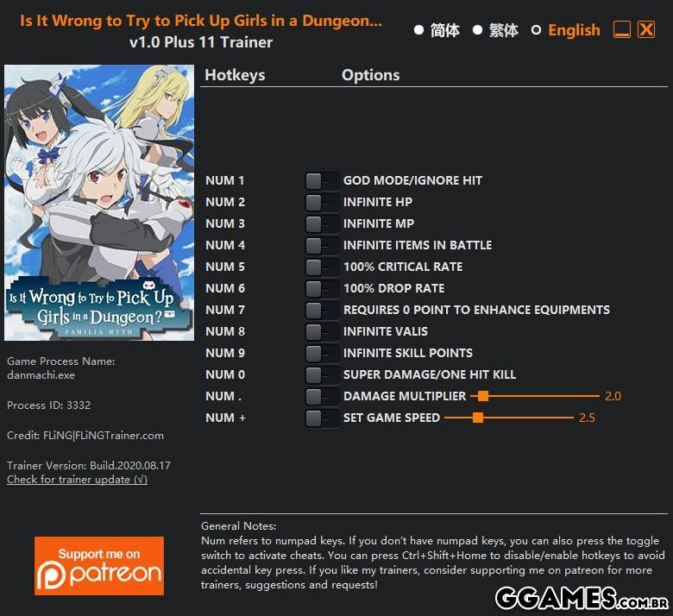Enable Infinite Valis toggle
This screenshot has width=673, height=616.
tap(322, 332)
